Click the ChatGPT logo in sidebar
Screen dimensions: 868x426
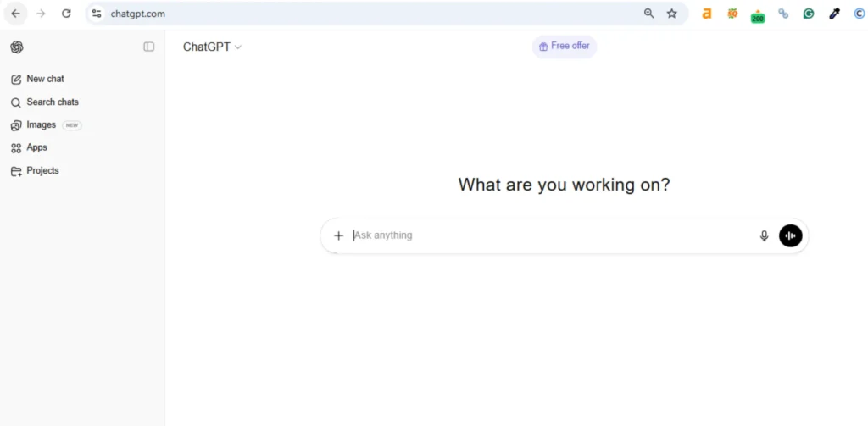point(17,47)
